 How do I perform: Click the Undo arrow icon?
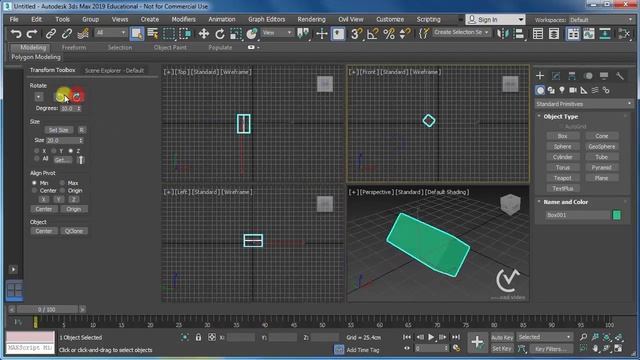click(16, 34)
